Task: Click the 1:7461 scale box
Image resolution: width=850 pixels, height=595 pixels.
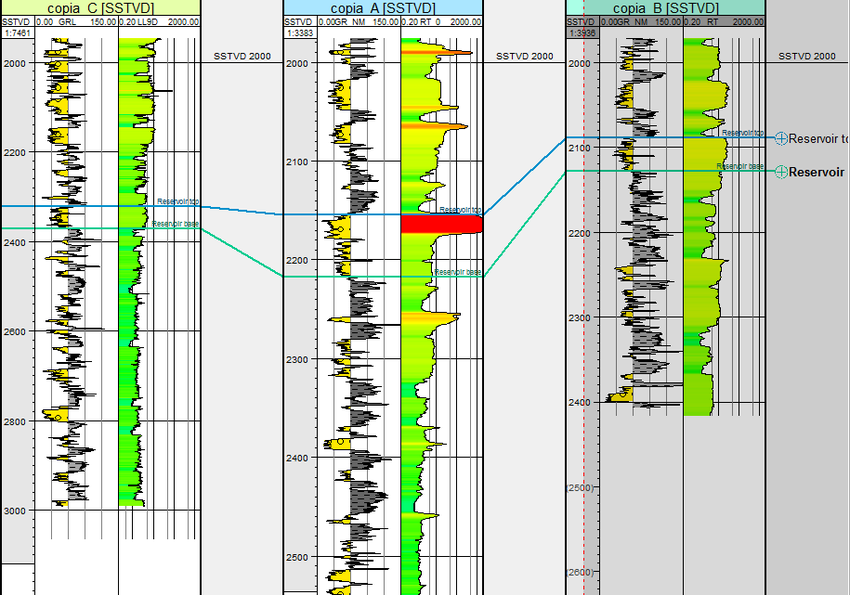Action: click(16, 33)
